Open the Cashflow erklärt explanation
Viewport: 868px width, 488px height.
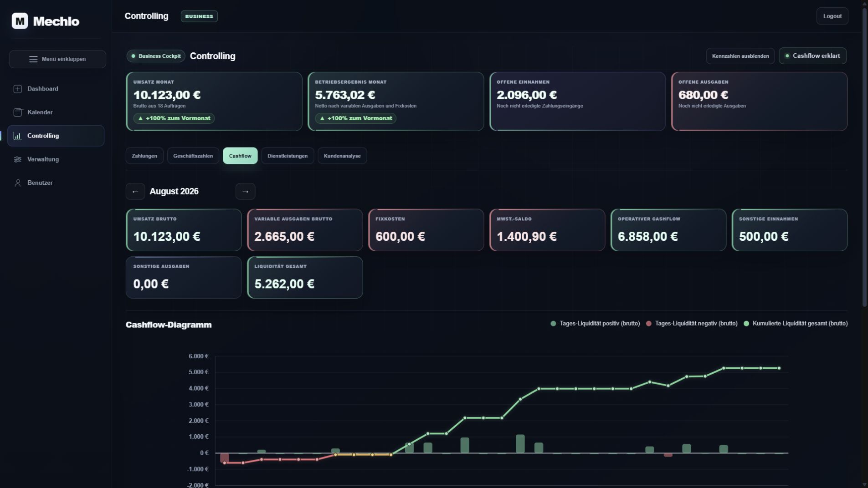[x=812, y=56]
